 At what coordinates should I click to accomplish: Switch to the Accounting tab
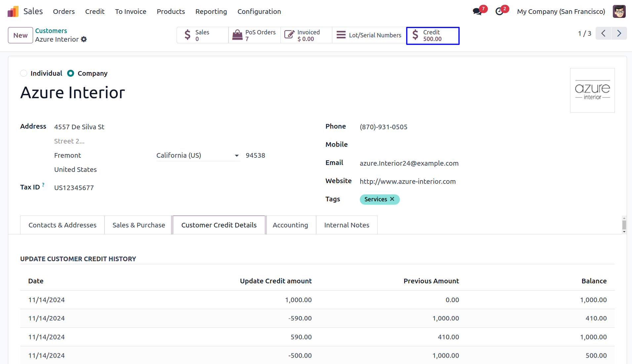tap(290, 225)
